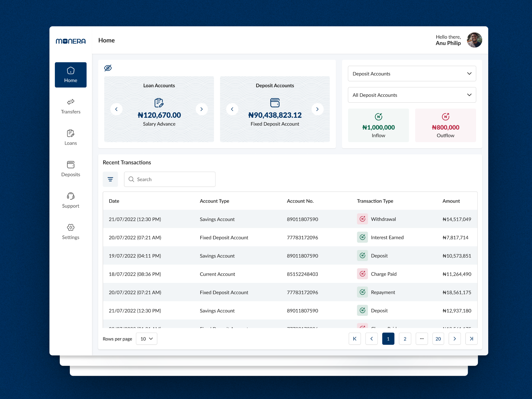532x399 pixels.
Task: Open Support from sidebar
Action: [71, 200]
